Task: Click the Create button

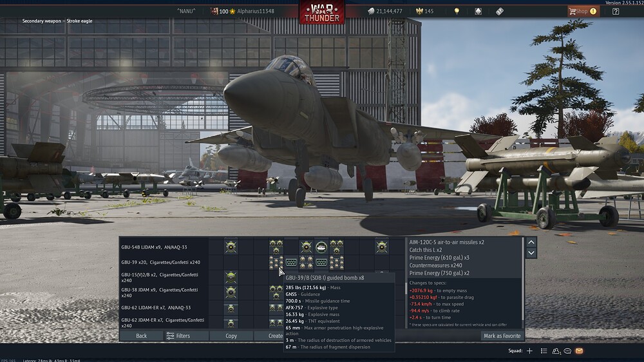Action: coord(269,336)
